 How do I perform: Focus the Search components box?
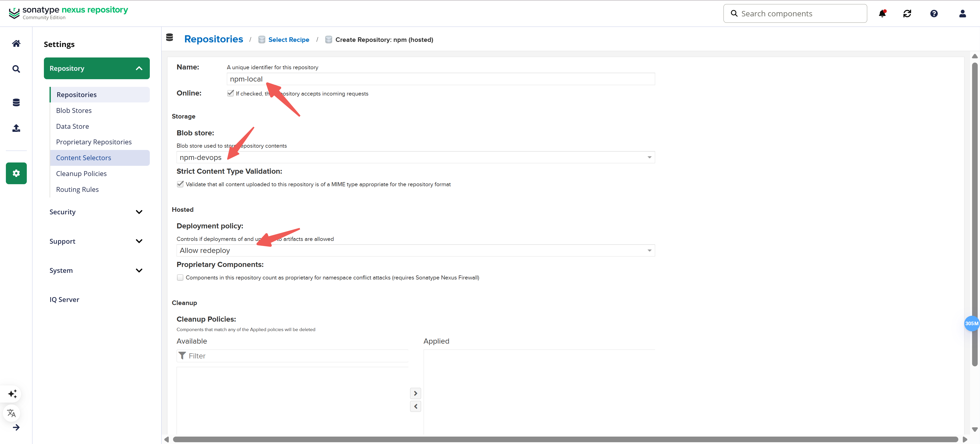click(x=795, y=14)
